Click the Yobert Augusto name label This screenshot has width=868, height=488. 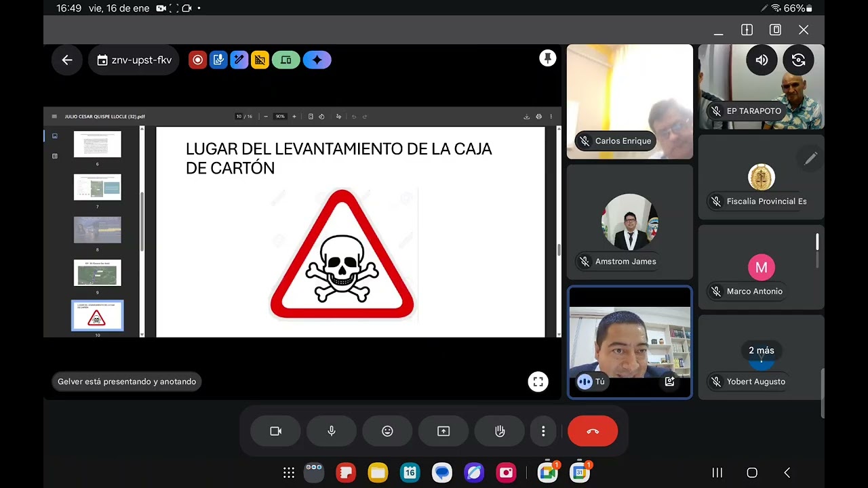point(756,382)
